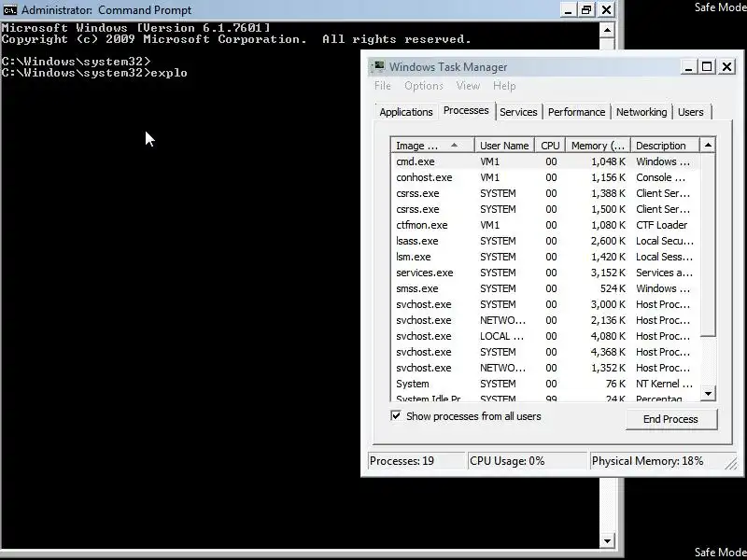Select svchost.exe run by LOCAL user
747x560 pixels.
[x=545, y=336]
